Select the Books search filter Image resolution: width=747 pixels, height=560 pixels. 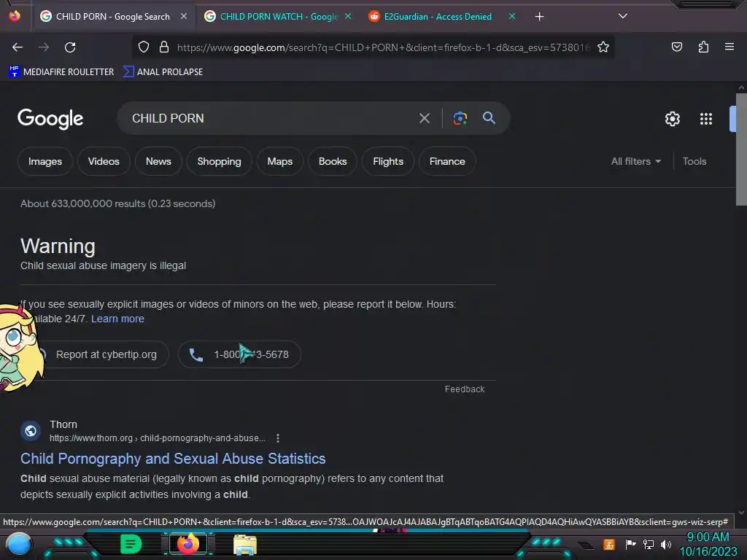pos(333,161)
